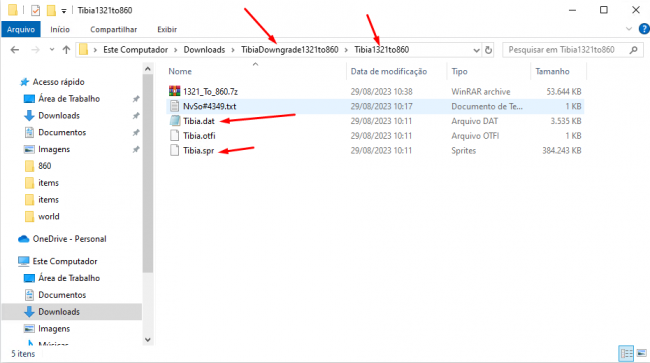The image size is (650, 363).
Task: Click the pin icon beside Área de Trabalho
Action: coord(136,99)
